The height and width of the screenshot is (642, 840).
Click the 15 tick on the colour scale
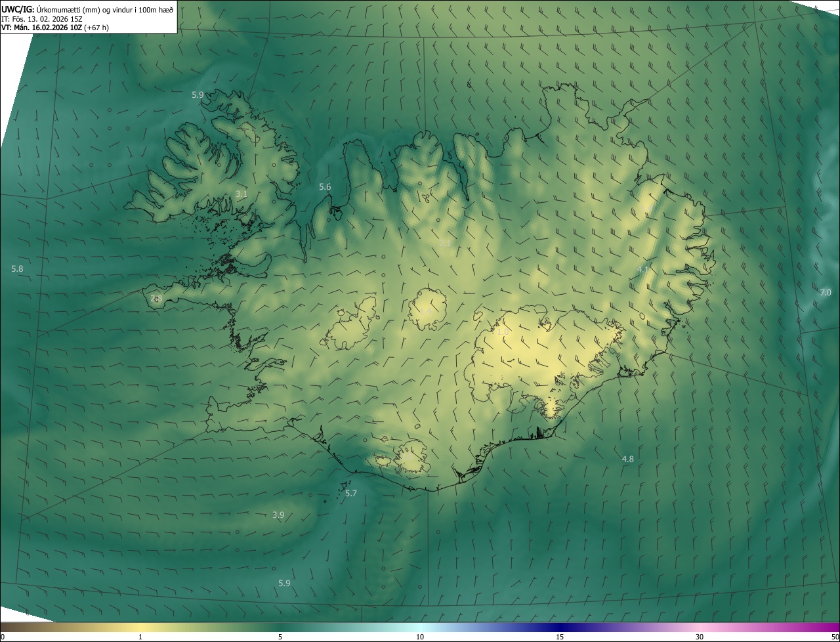(x=560, y=637)
